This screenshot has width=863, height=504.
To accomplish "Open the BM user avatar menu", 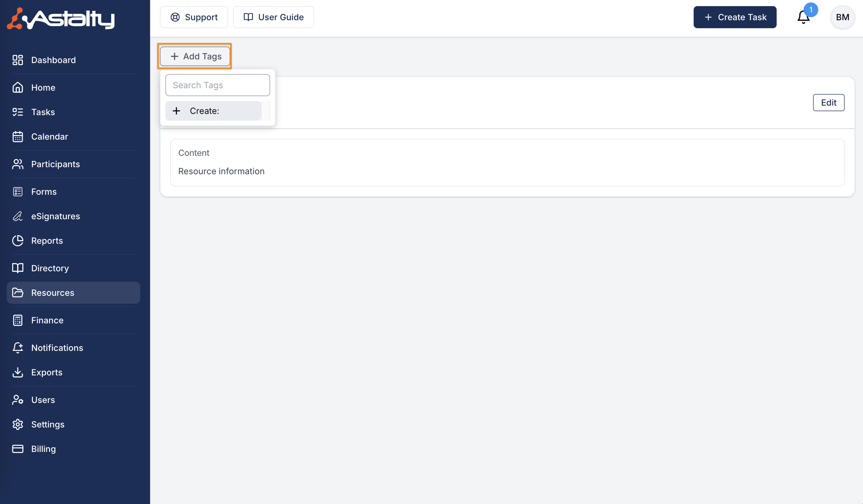I will coord(842,17).
